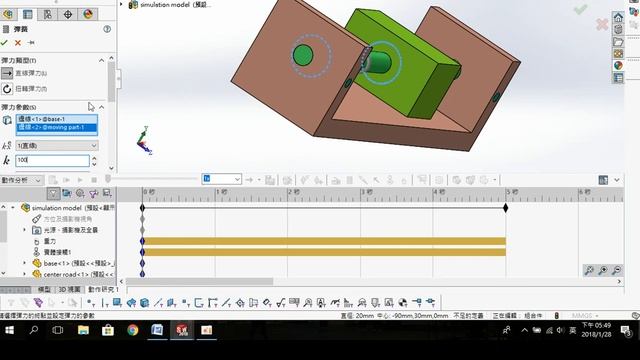Screen dimensions: 640x360
Task: Confirm with green checkmark in viewport corner
Action: 580,9
